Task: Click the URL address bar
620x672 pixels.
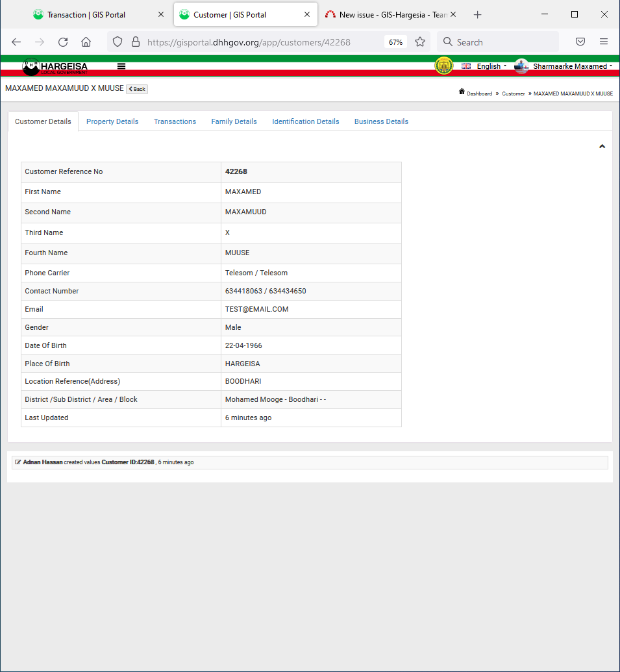Action: click(x=249, y=42)
